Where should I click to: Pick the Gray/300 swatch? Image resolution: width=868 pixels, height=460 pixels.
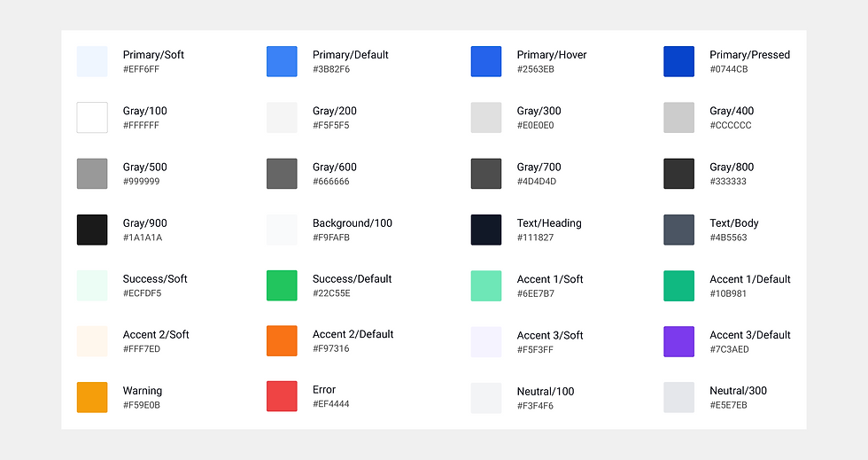tap(486, 118)
